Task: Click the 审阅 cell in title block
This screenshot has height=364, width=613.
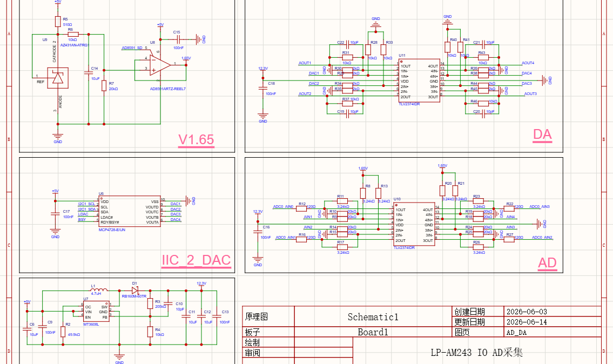Action: (x=268, y=353)
